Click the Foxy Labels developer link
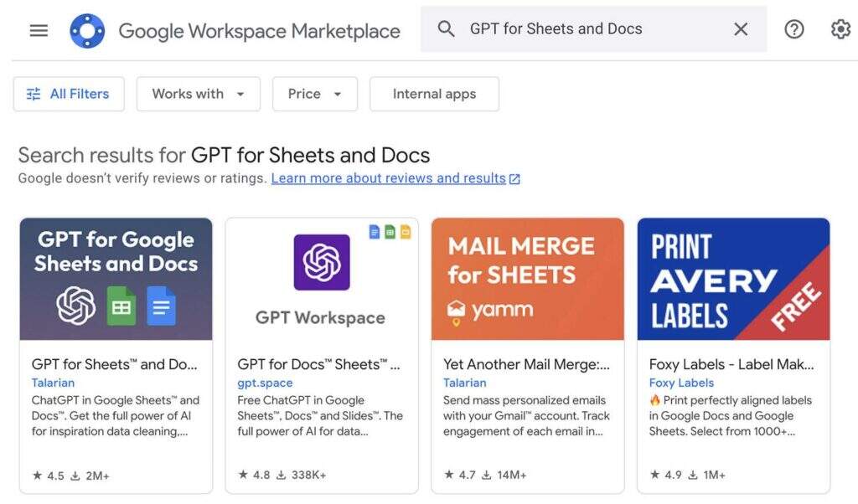The width and height of the screenshot is (858, 504). pyautogui.click(x=681, y=383)
